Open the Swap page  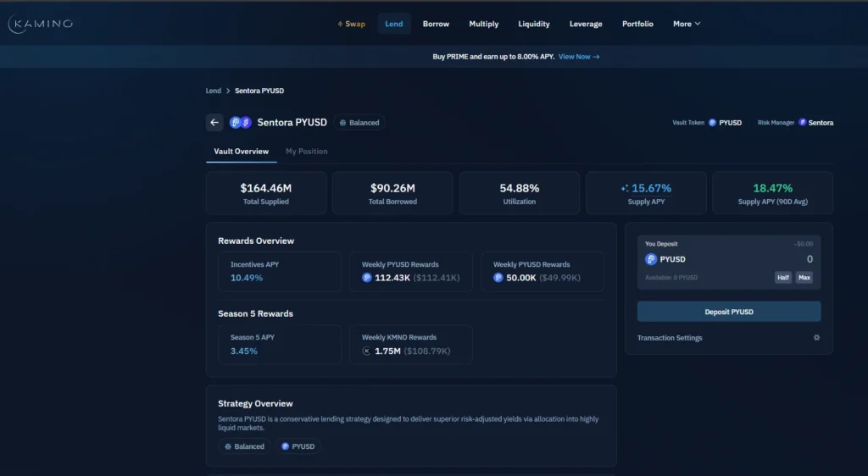coord(352,24)
